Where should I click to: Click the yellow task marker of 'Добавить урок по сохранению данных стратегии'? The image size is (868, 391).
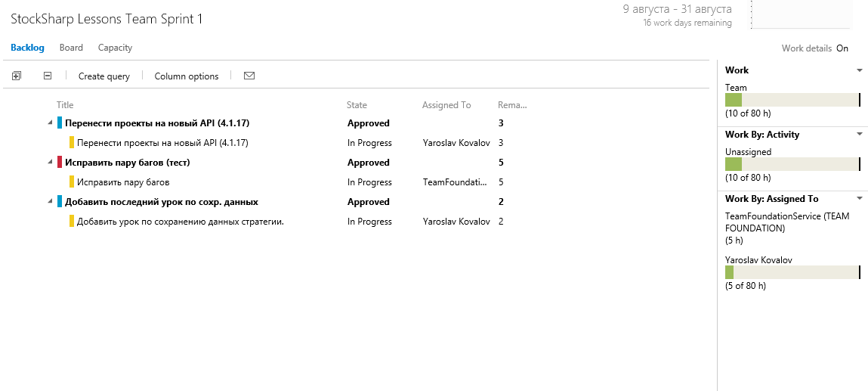point(72,222)
